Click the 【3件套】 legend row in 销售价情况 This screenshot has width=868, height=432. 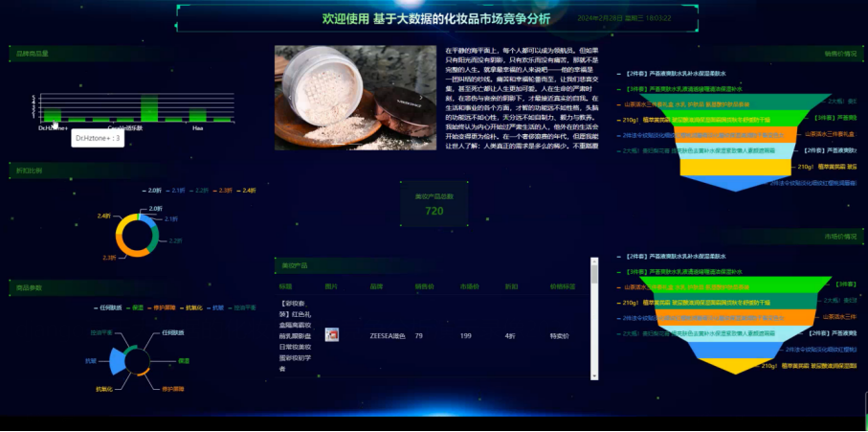[x=679, y=89]
